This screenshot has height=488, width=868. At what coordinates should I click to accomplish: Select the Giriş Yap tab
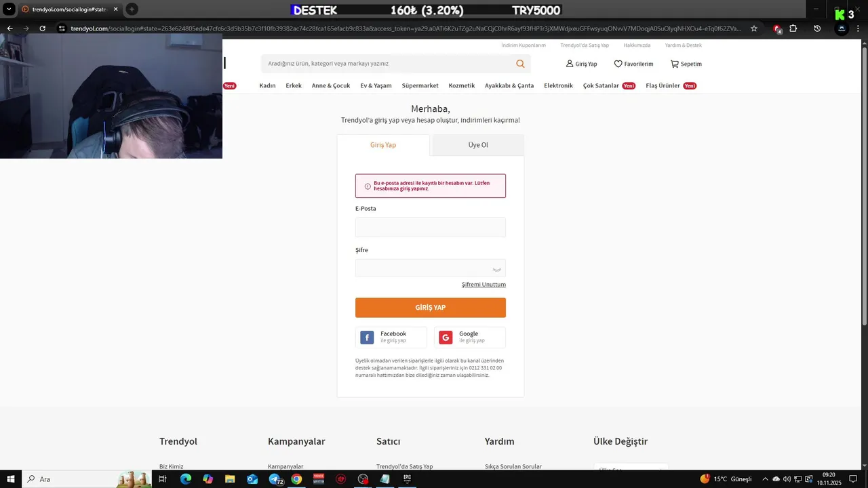(383, 145)
